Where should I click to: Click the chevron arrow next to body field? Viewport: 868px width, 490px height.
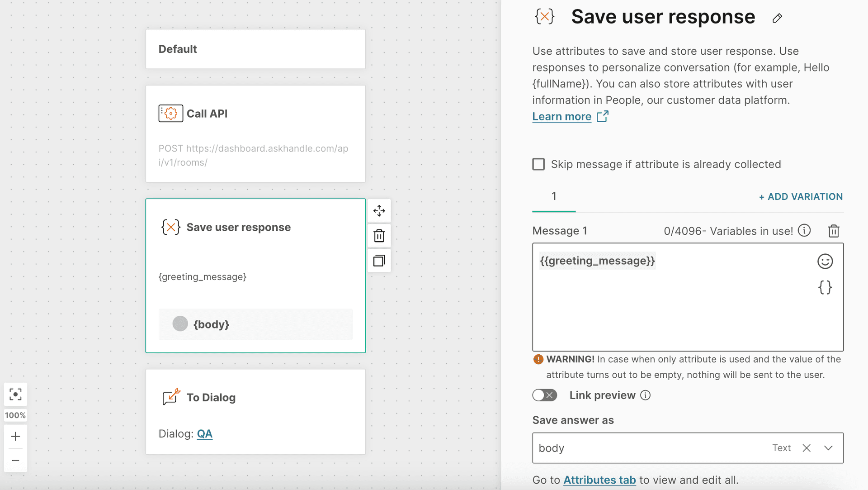(829, 447)
